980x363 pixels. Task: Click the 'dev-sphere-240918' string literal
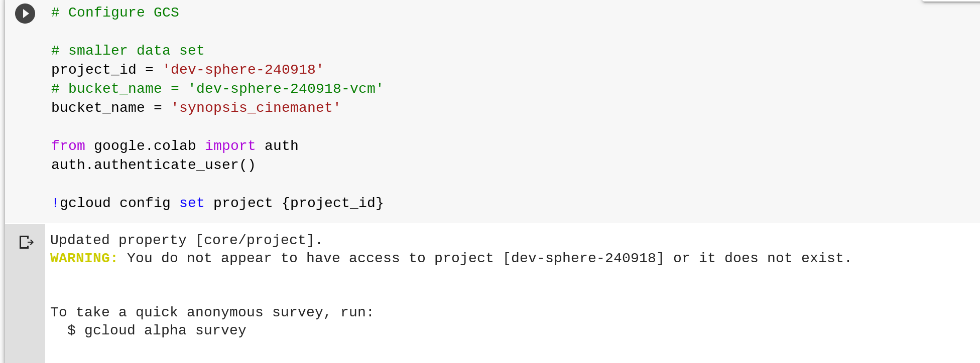pyautogui.click(x=243, y=70)
